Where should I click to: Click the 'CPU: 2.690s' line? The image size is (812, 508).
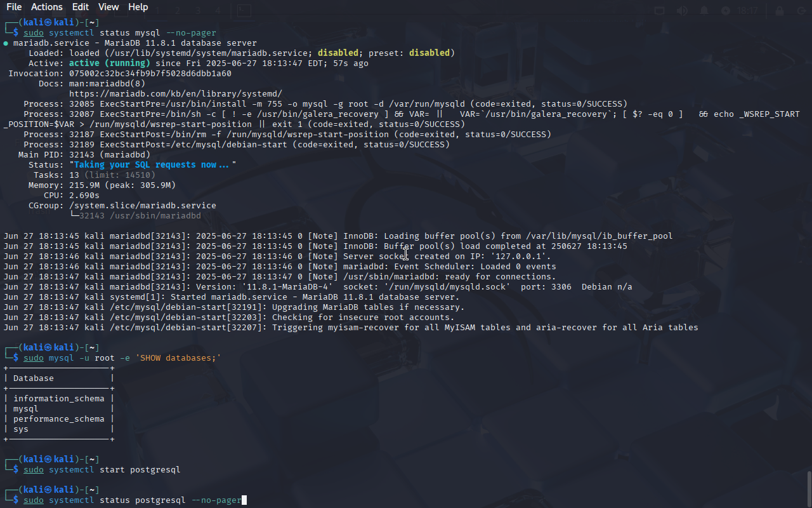point(72,196)
